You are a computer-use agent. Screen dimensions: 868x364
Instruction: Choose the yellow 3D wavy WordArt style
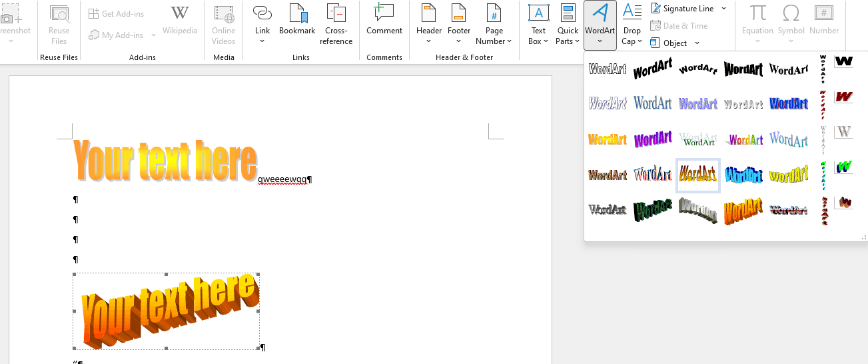[x=789, y=175]
